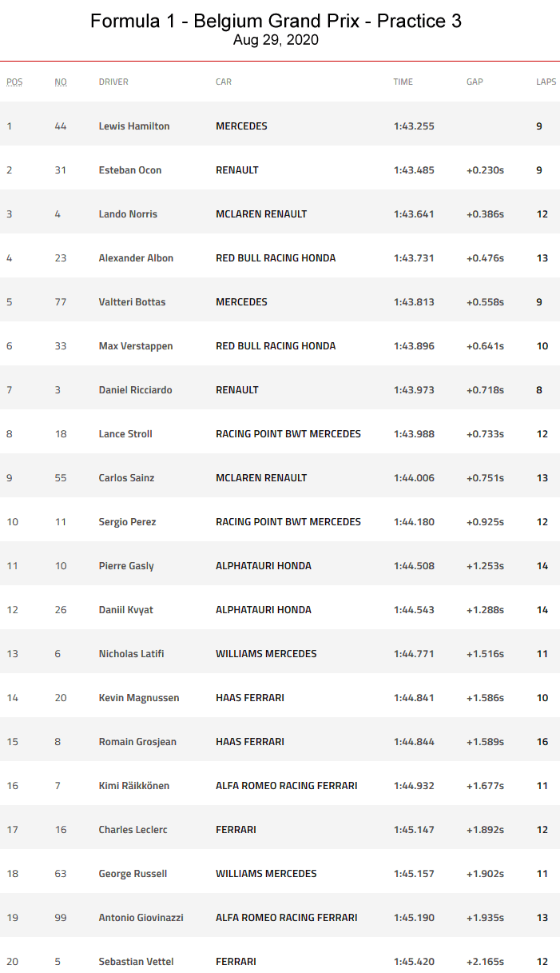Click on Esteban Ocon's name
560x973 pixels.
point(130,170)
